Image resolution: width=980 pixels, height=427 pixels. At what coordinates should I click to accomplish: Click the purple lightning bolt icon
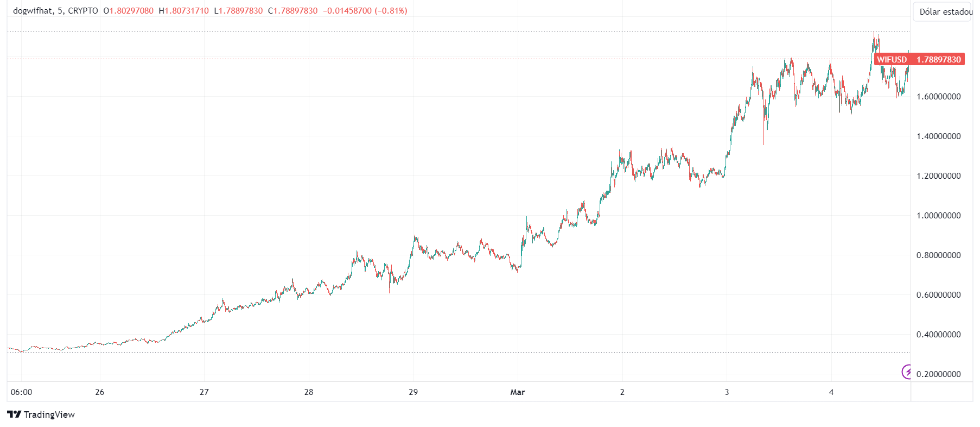pyautogui.click(x=907, y=372)
